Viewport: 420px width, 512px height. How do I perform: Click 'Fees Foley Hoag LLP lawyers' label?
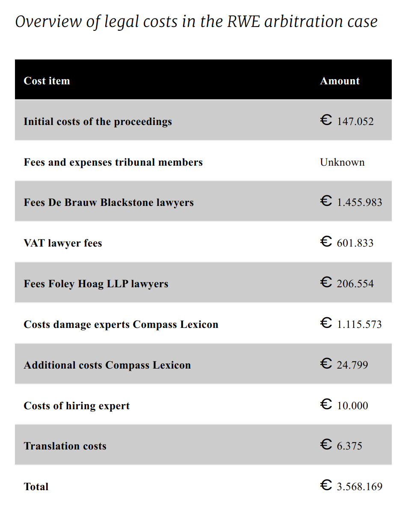tap(96, 284)
